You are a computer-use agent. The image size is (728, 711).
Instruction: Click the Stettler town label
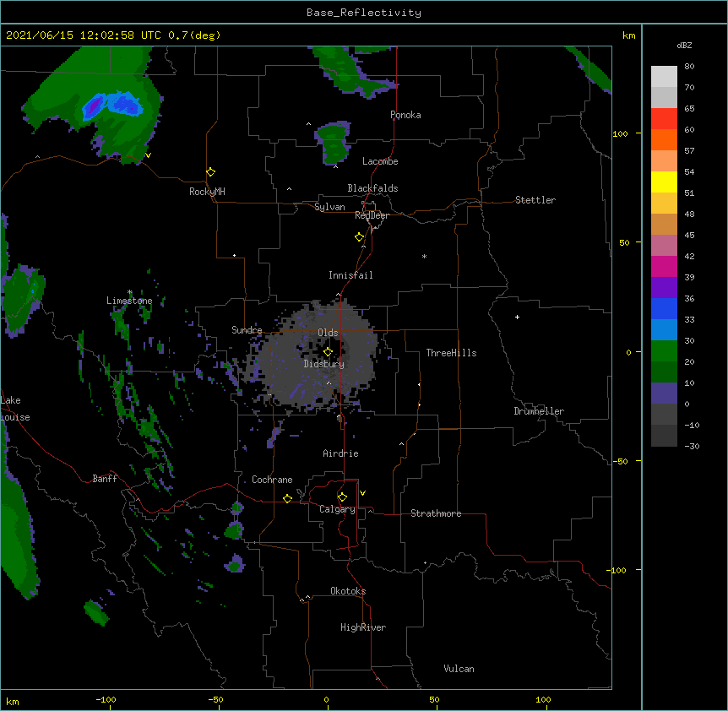pyautogui.click(x=535, y=200)
